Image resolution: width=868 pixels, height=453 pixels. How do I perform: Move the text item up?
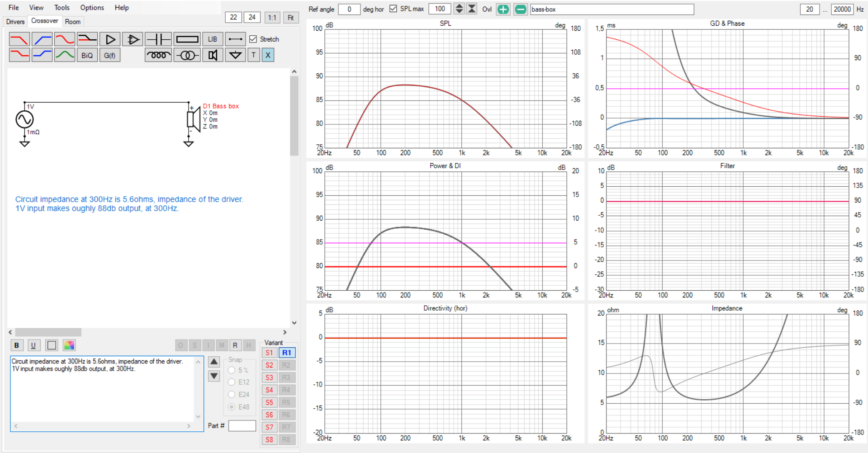coord(214,362)
